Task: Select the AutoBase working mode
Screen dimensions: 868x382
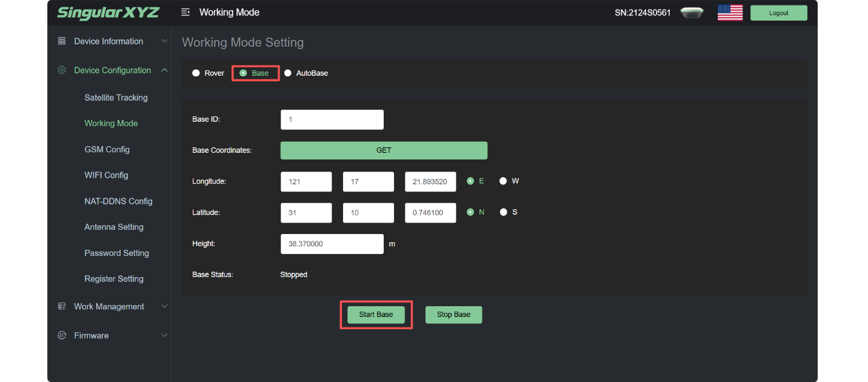Action: (306, 73)
